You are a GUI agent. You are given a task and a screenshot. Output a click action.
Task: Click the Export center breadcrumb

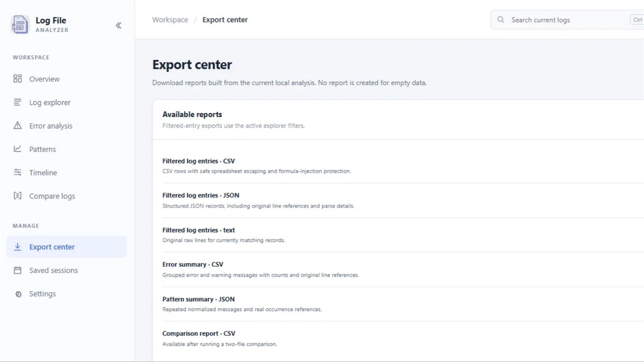[x=225, y=20]
